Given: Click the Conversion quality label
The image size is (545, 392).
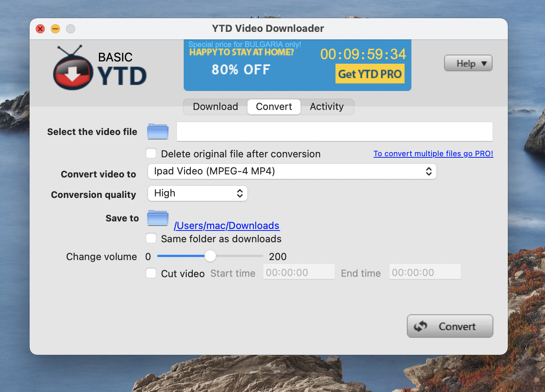Looking at the screenshot, I should point(93,194).
